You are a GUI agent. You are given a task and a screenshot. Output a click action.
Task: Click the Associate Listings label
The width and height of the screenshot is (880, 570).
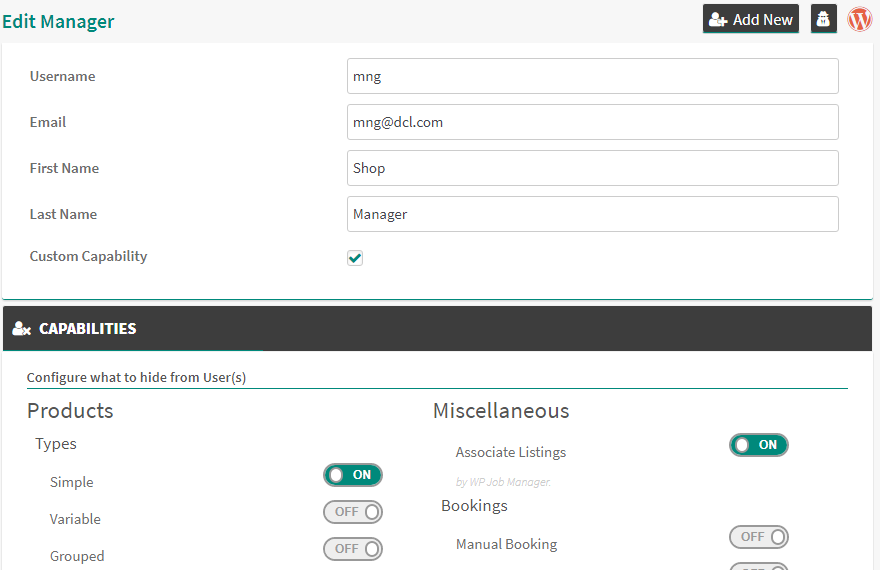click(511, 452)
